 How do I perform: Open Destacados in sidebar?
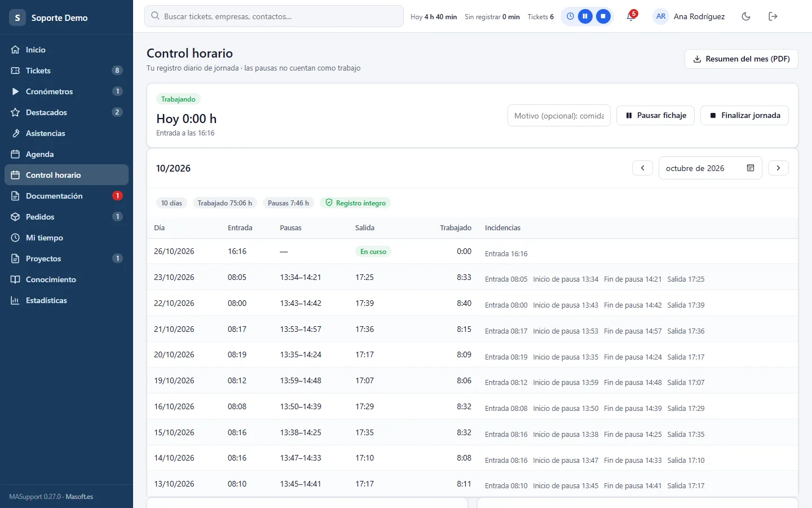pos(67,112)
